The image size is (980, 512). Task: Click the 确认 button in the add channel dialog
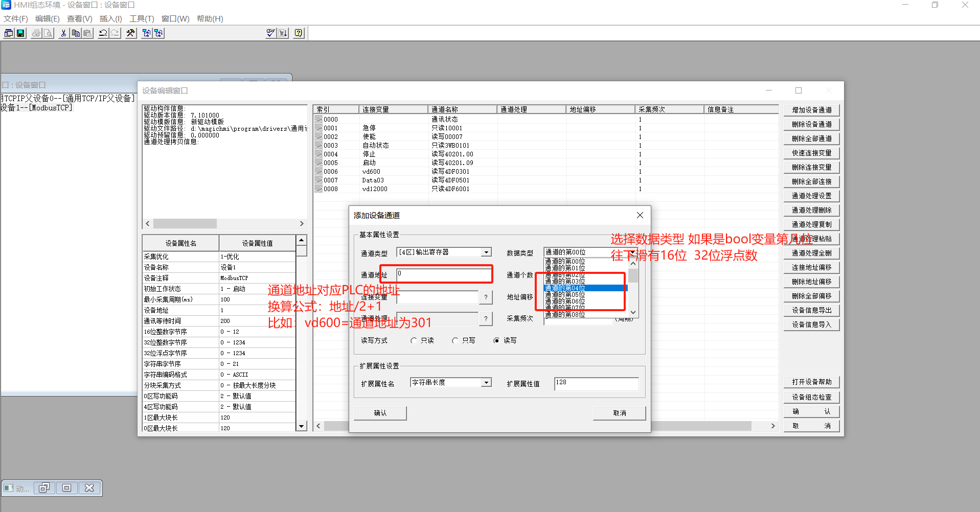(x=380, y=413)
